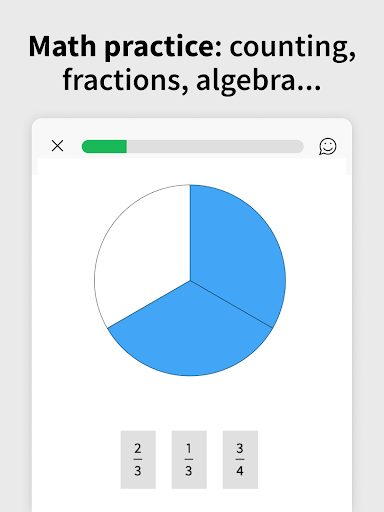
Task: Send a reaction using the smiley speech bubble
Action: tap(328, 147)
